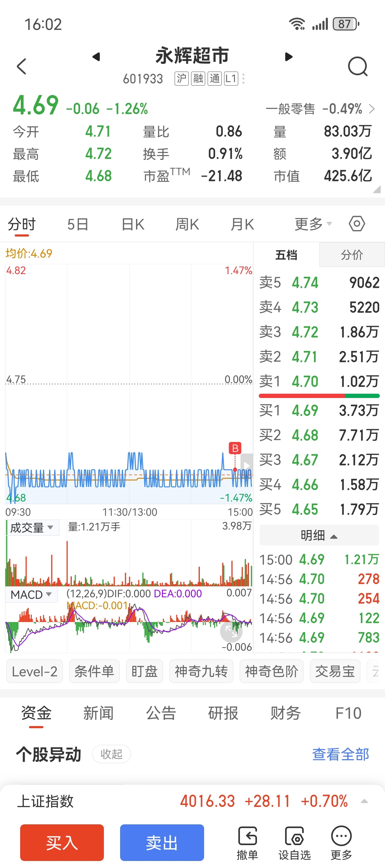Switch to previous stock with left triangle
Screen dimensions: 385x868
96,56
